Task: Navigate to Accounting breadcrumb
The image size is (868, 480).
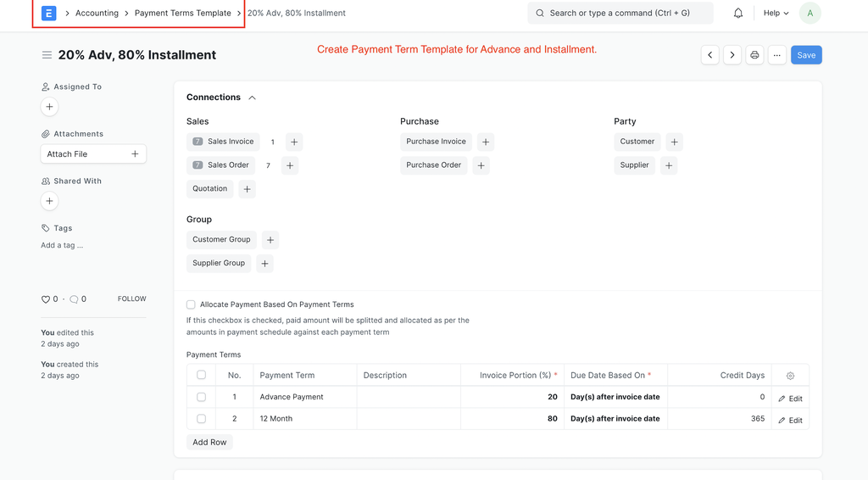Action: point(97,13)
